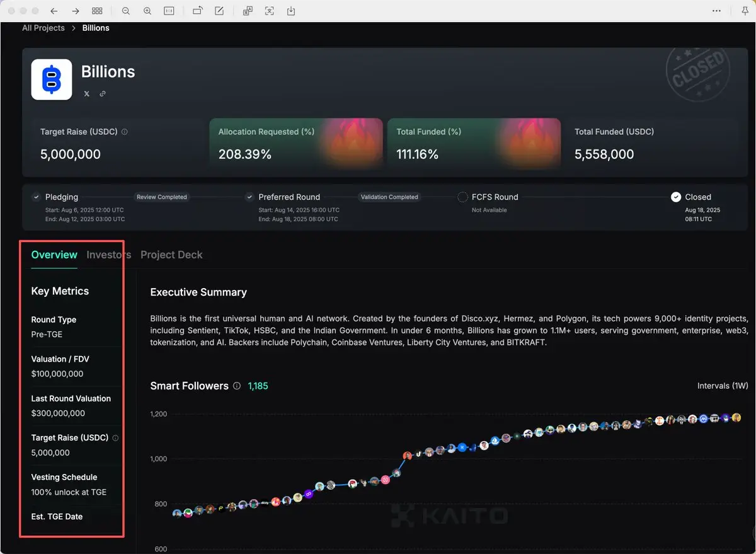This screenshot has height=554, width=756.
Task: Click the Pledging stage checkmark
Action: click(x=37, y=197)
